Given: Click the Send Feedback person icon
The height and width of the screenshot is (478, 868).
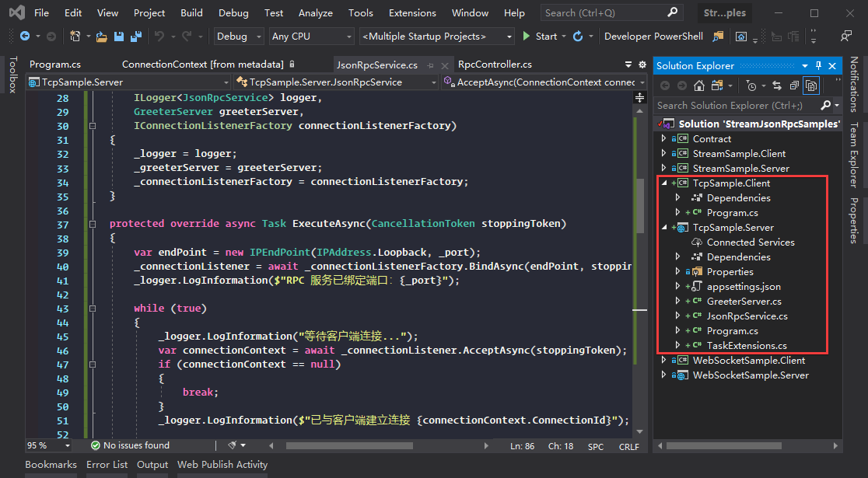Looking at the screenshot, I should (x=845, y=36).
